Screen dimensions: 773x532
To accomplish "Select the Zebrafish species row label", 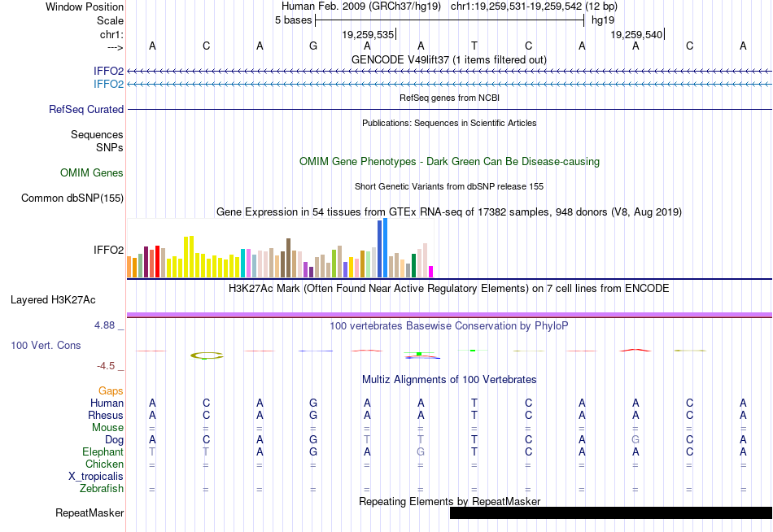I will 102,488.
